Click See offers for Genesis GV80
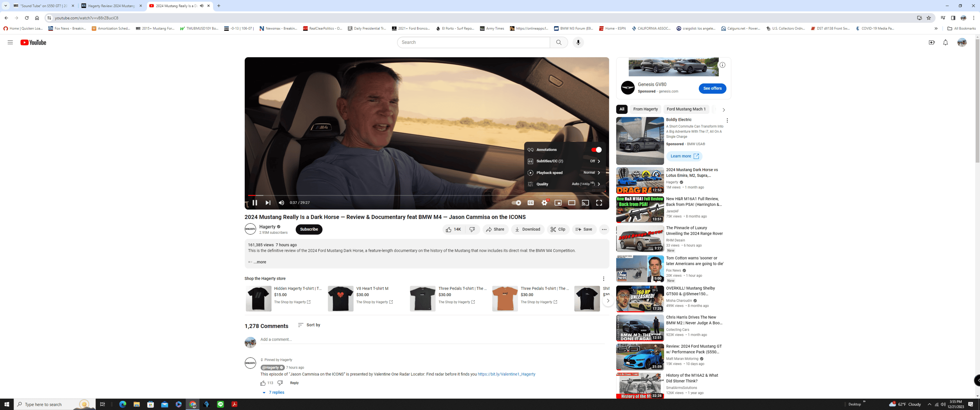 point(712,88)
